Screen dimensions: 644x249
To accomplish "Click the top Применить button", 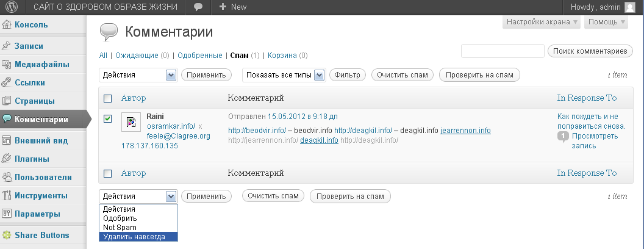I will pyautogui.click(x=206, y=75).
